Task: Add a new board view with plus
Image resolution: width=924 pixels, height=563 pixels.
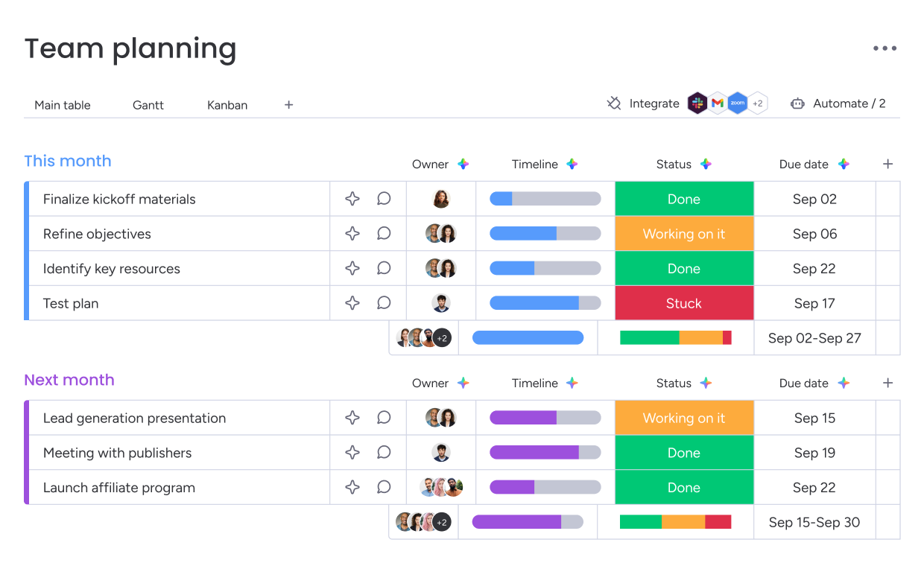Action: click(x=289, y=105)
